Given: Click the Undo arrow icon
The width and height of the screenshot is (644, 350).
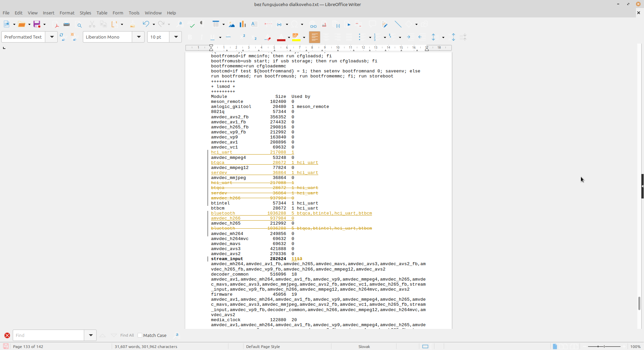Looking at the screenshot, I should coord(146,24).
